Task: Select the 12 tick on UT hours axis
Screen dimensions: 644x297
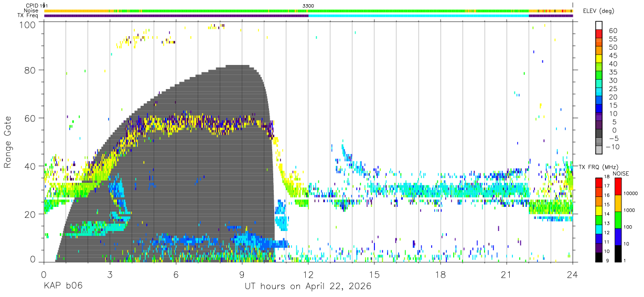Action: 308,274
